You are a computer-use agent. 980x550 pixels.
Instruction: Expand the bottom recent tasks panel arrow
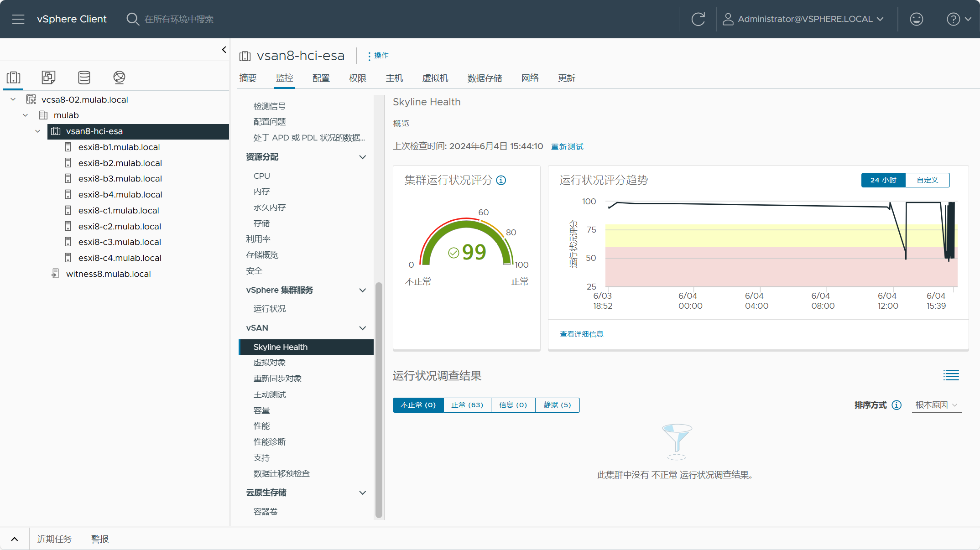(15, 539)
